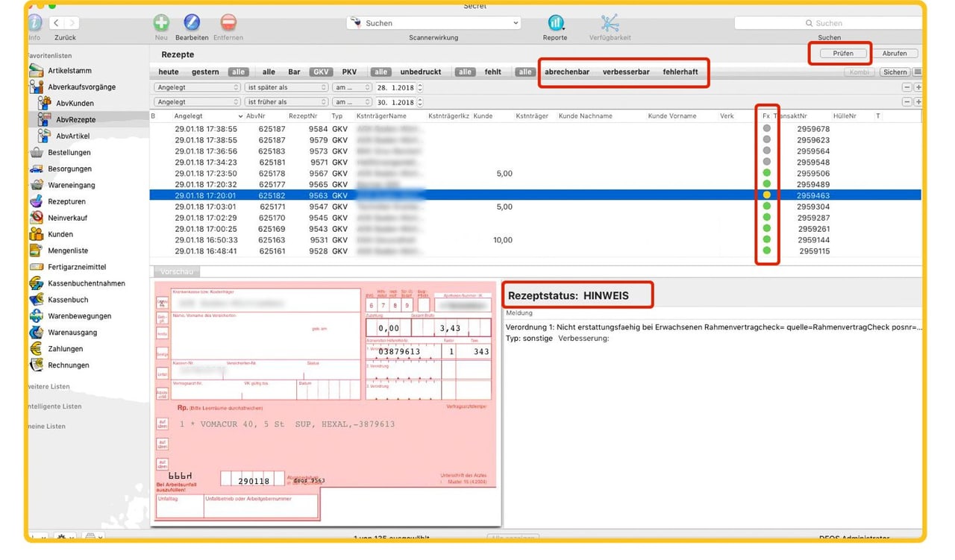Screen dimensions: 955x560
Task: Open the 'am' dropdown beside 28. 1.2018
Action: point(352,87)
